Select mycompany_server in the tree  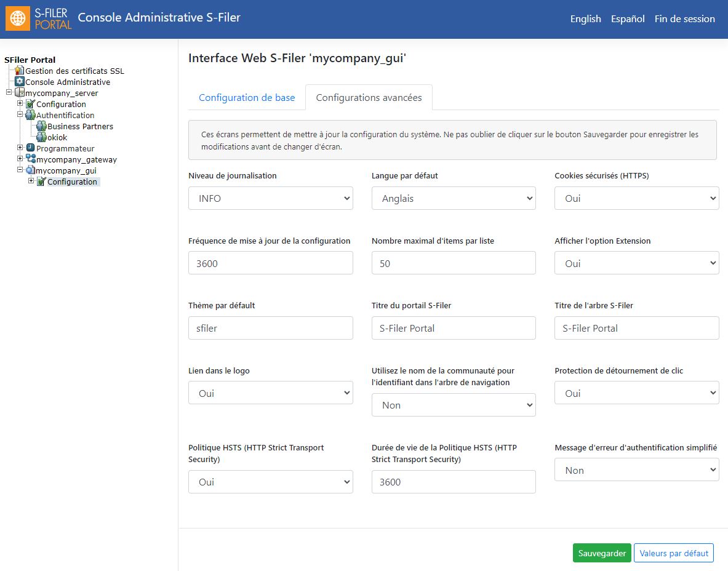62,94
